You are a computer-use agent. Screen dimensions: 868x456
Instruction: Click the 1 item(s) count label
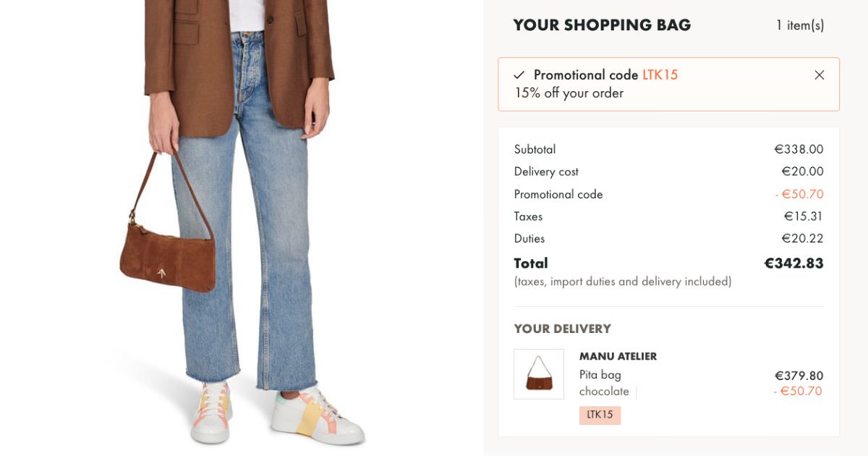[x=800, y=25]
